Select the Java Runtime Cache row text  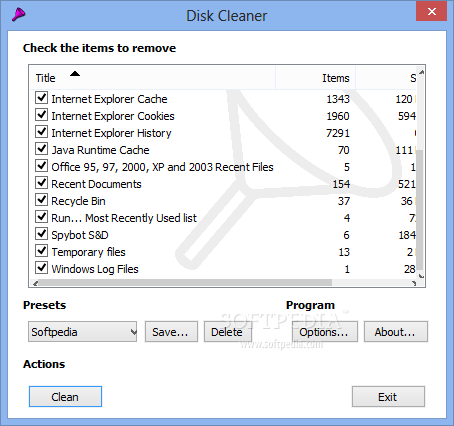100,150
